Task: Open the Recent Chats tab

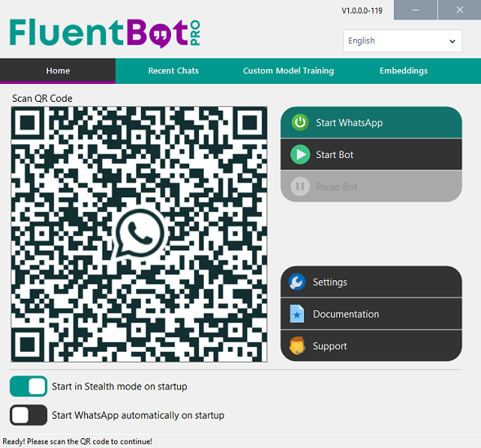Action: click(x=174, y=71)
